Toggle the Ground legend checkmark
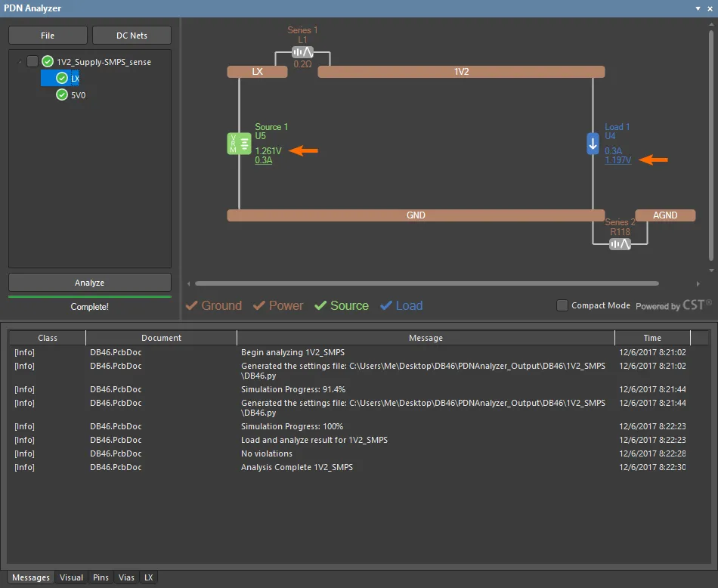The width and height of the screenshot is (718, 588). point(192,305)
